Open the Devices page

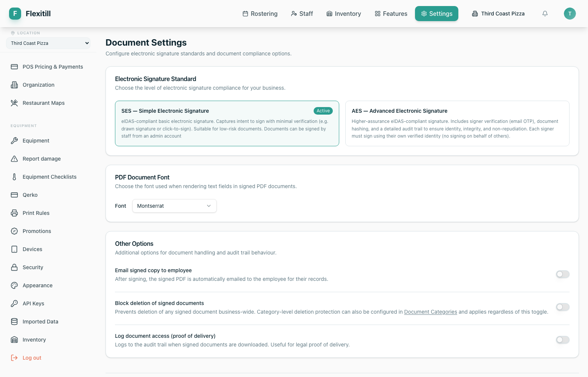(x=48, y=249)
